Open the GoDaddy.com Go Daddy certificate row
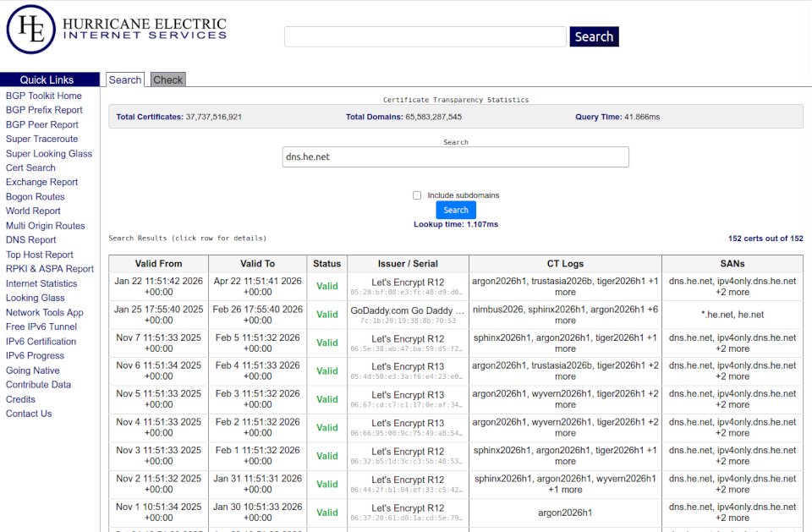 pos(456,315)
